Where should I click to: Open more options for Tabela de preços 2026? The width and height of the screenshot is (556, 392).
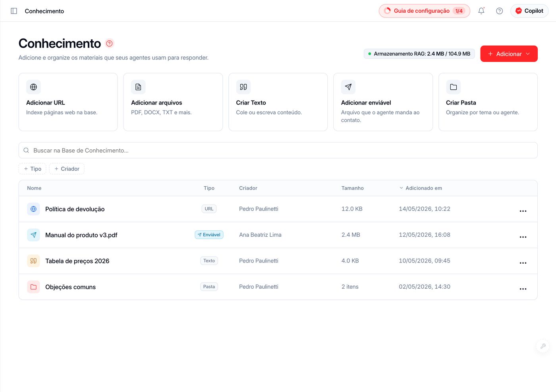523,263
